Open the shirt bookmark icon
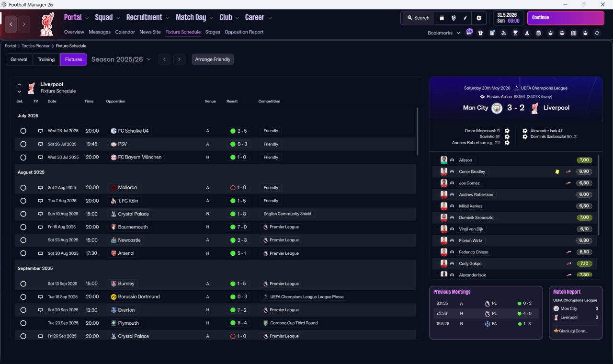 point(480,33)
